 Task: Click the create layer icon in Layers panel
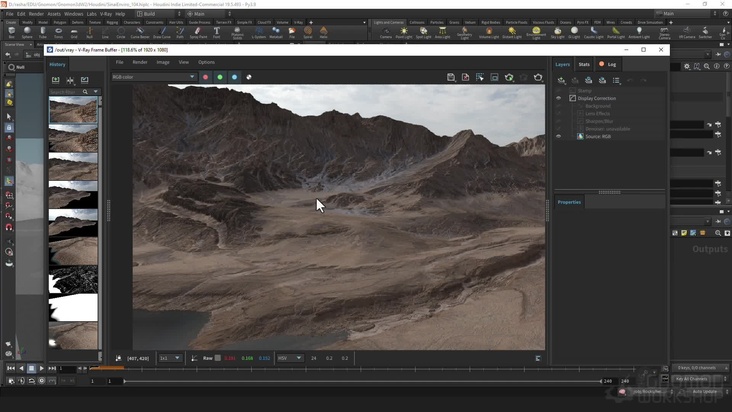point(562,80)
